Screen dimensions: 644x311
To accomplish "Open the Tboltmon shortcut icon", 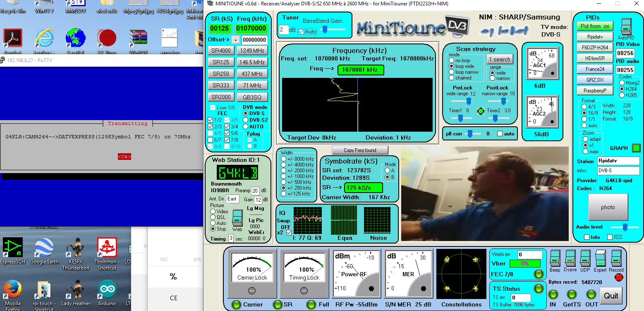I will (x=107, y=254).
